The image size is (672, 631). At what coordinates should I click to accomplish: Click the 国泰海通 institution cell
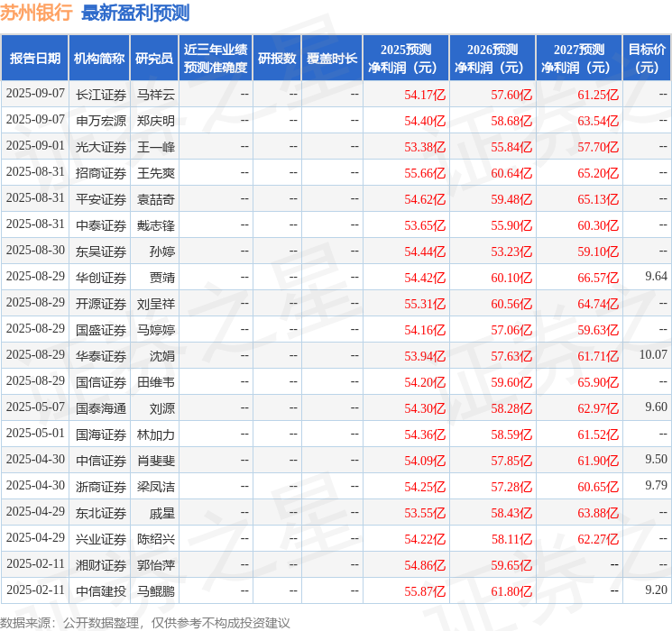[x=101, y=407]
